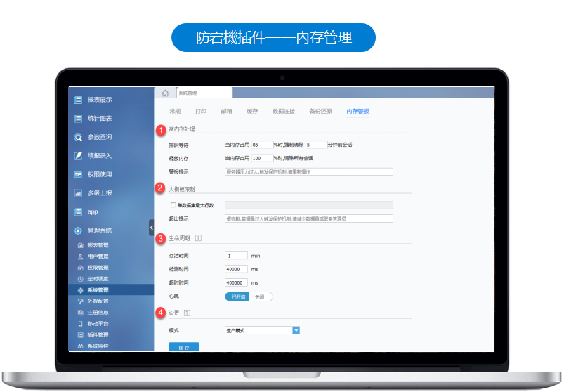Open the 统计图表 sidebar icon

[x=78, y=118]
